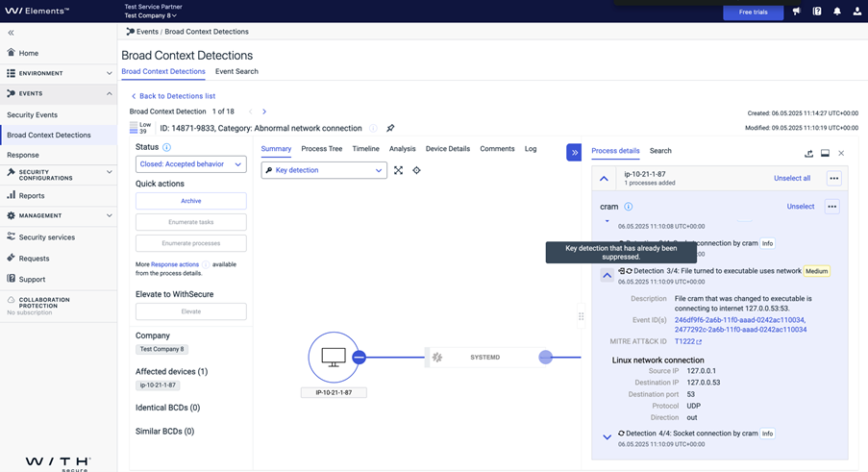Click info icon beside detection category
This screenshot has width=868, height=472.
tap(373, 128)
